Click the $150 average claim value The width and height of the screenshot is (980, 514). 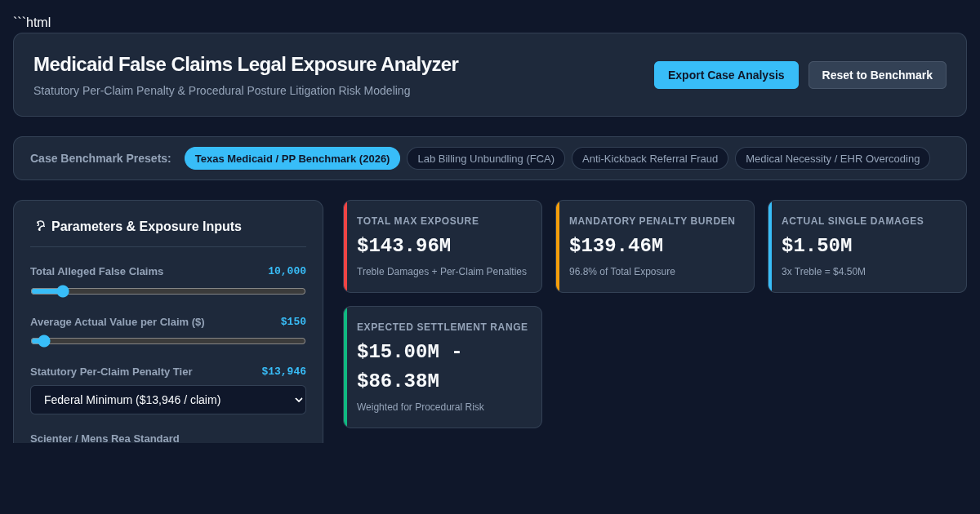coord(293,321)
